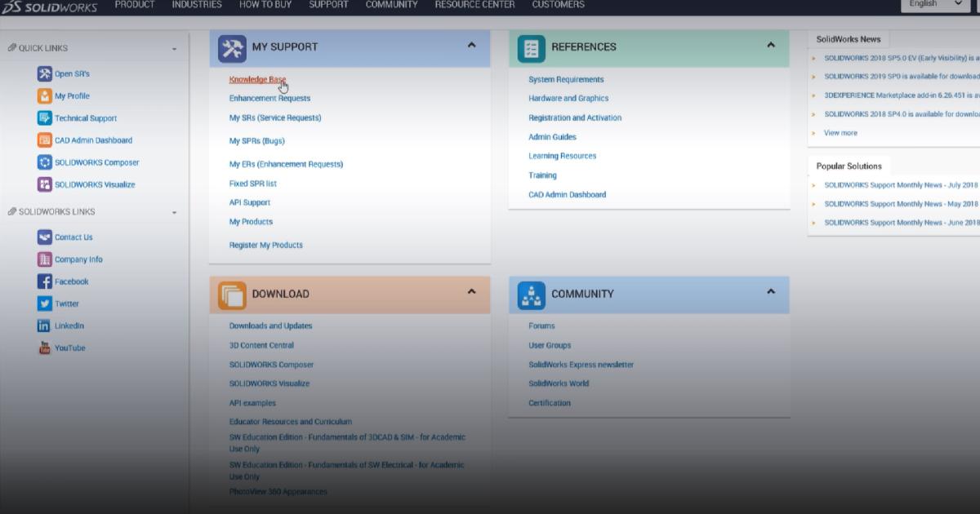Open the API Support link

249,202
